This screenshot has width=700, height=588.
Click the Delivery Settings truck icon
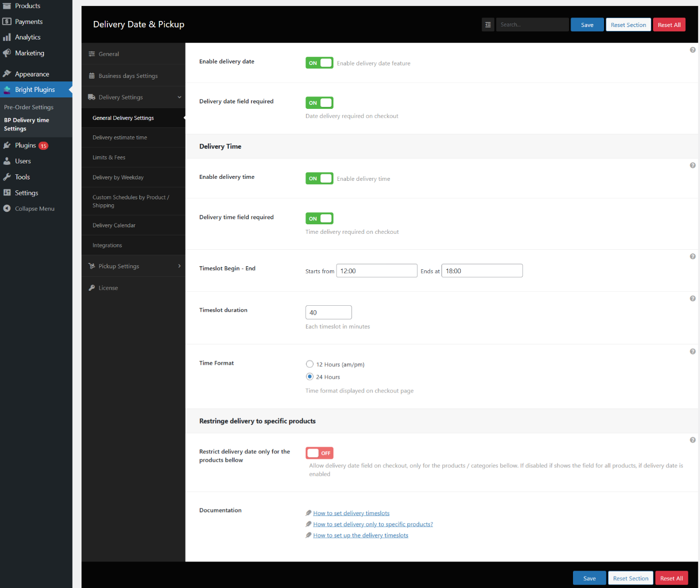click(x=91, y=97)
